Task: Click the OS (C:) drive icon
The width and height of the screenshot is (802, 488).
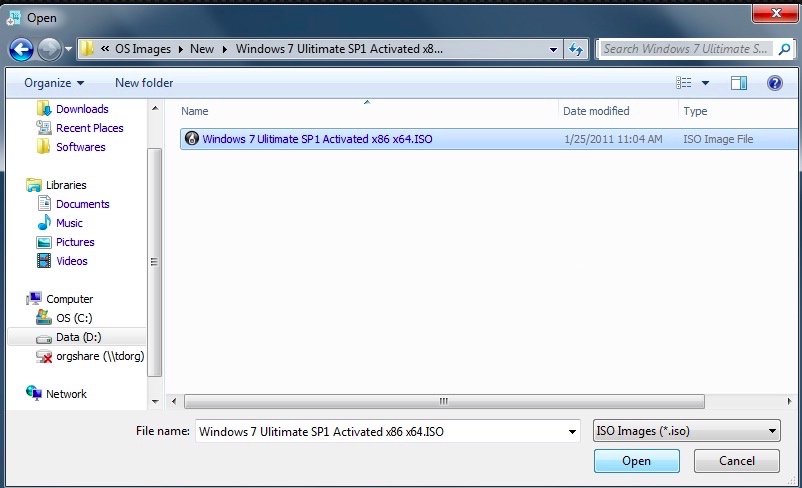Action: click(x=44, y=318)
